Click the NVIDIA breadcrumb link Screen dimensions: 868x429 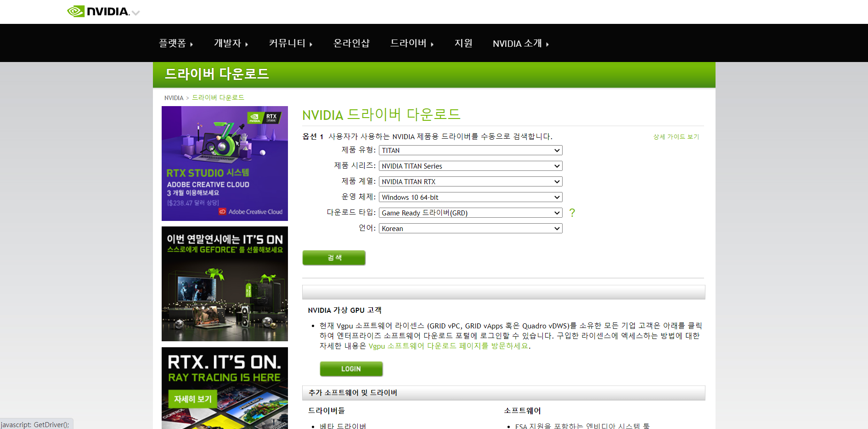tap(174, 98)
